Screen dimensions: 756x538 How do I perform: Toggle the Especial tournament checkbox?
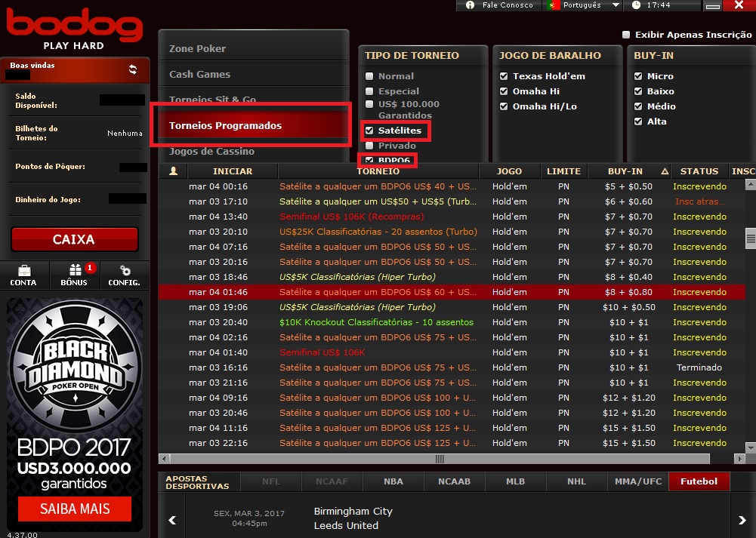tap(369, 91)
